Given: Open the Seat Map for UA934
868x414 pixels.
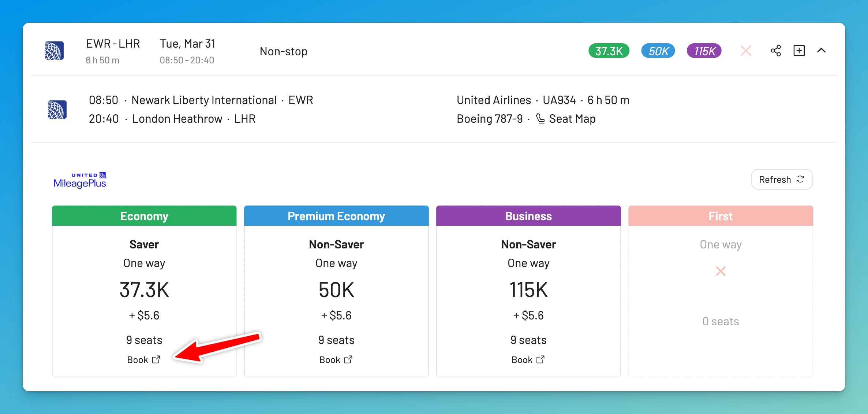Looking at the screenshot, I should coord(572,118).
